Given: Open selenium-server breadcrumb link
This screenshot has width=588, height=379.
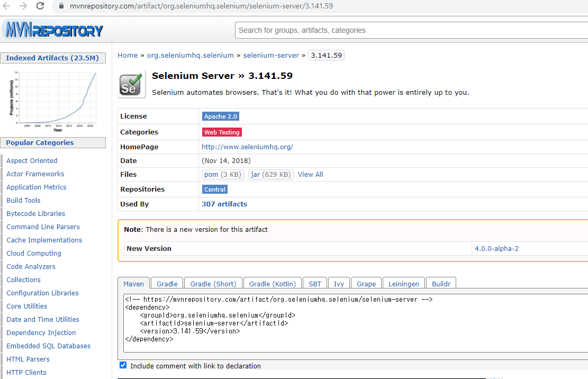Looking at the screenshot, I should (x=271, y=55).
